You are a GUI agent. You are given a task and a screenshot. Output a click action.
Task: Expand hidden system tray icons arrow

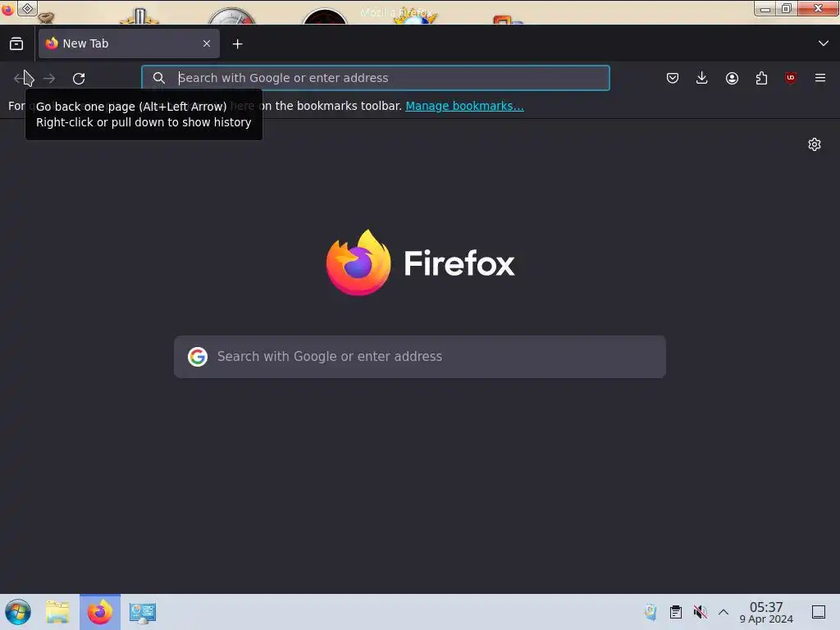pos(724,612)
